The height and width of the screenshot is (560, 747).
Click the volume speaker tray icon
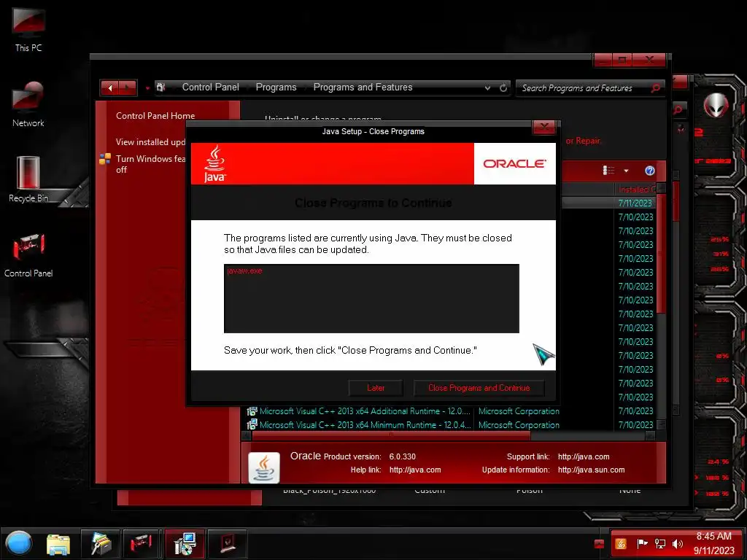pyautogui.click(x=677, y=544)
